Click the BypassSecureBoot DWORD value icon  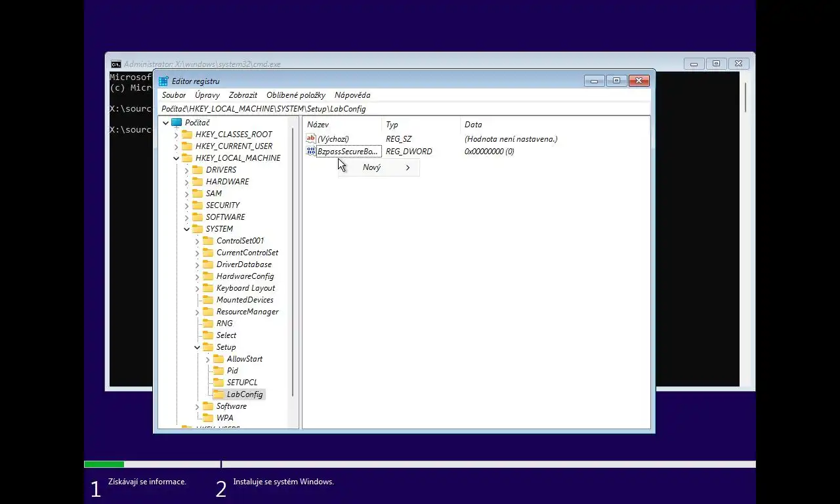tap(311, 152)
